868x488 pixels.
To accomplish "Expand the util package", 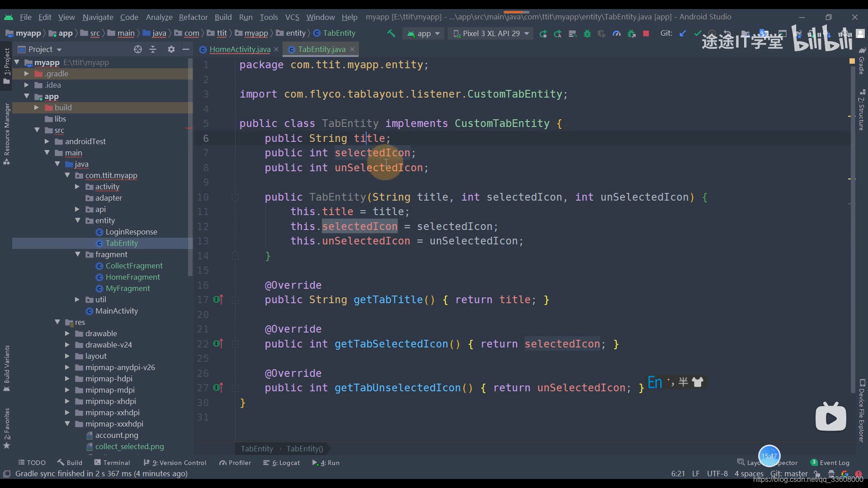I will pyautogui.click(x=77, y=300).
